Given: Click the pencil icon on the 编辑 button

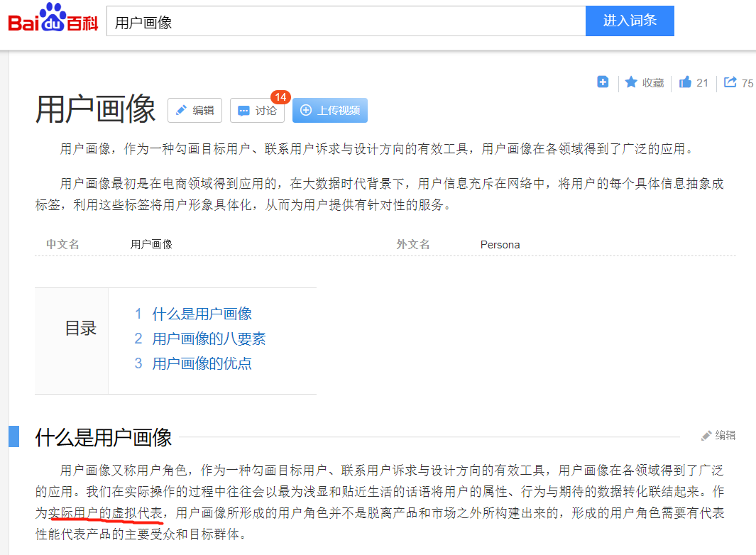Looking at the screenshot, I should coord(180,110).
